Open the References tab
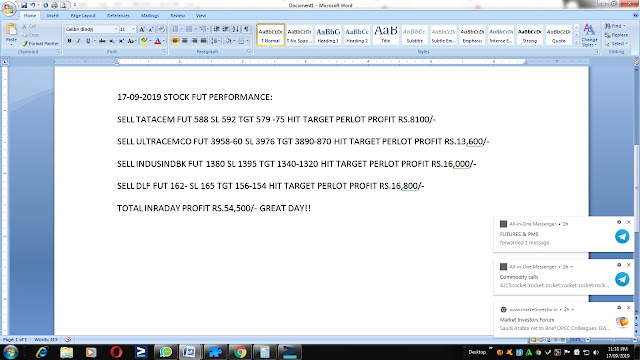640x360 pixels. tap(118, 16)
